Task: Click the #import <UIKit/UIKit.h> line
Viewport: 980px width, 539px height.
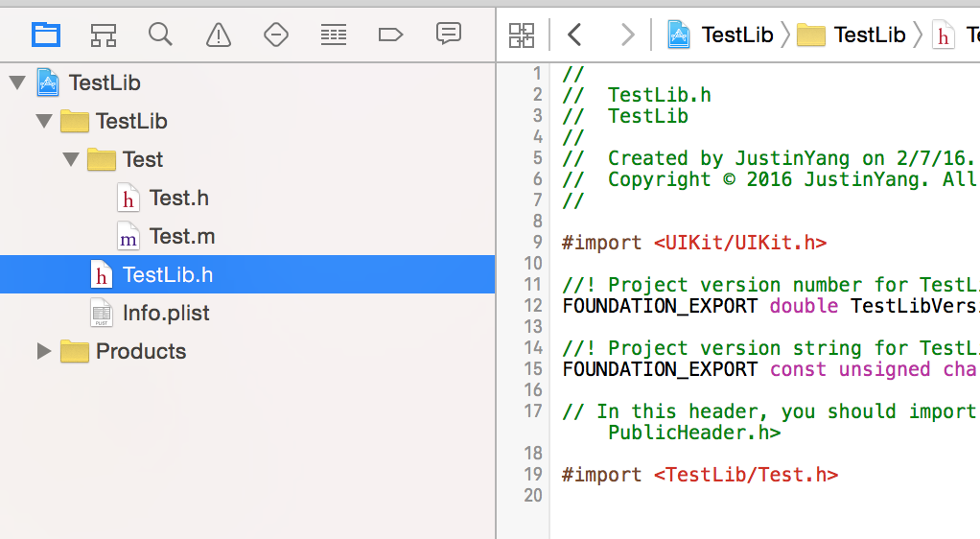Action: (693, 243)
